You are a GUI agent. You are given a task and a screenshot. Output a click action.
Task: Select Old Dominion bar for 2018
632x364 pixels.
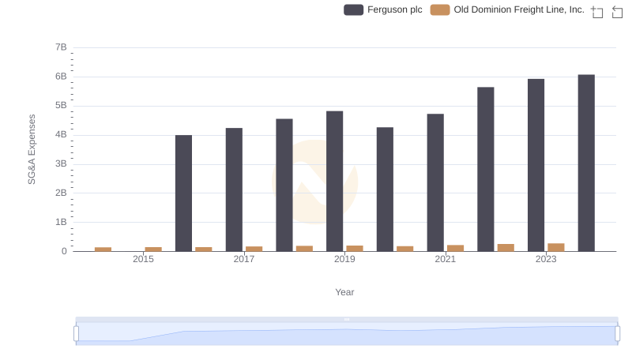point(304,249)
